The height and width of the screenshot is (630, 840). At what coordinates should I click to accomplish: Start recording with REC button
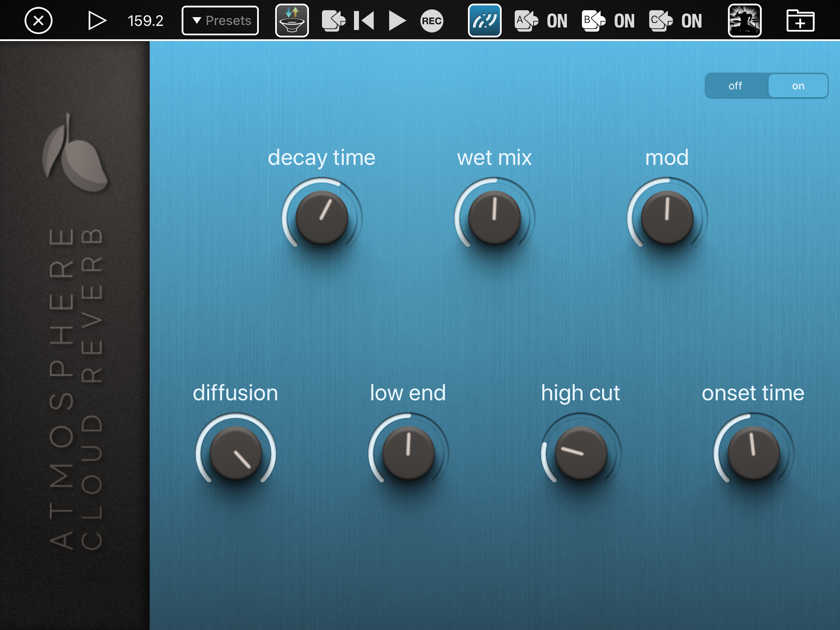[432, 21]
